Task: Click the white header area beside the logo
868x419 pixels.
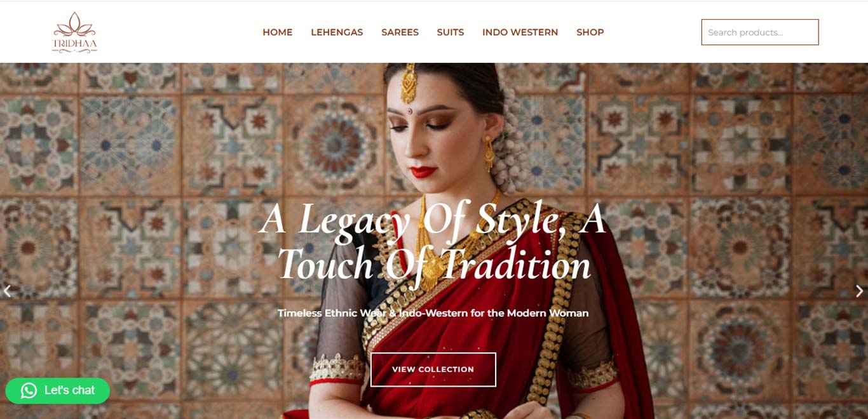Action: (178, 32)
